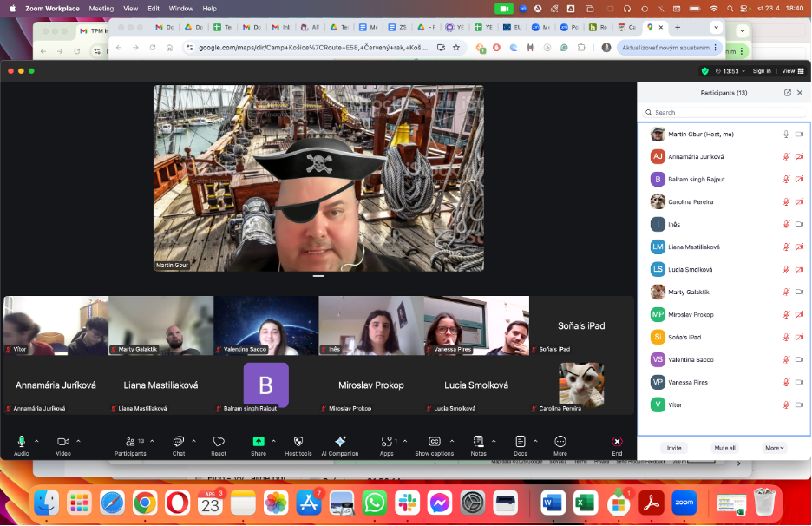Select Vanessa Pires video thumbnail
The image size is (812, 526).
pyautogui.click(x=476, y=325)
